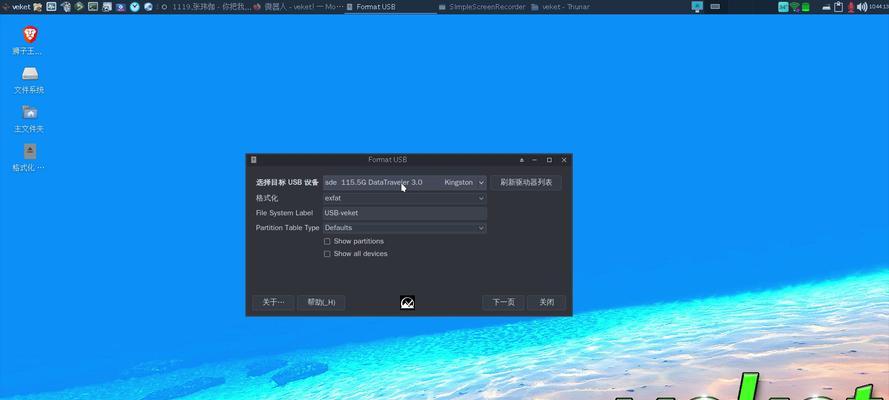
Task: Switch to 1119.张玮伽 taskbar window
Action: click(x=206, y=7)
